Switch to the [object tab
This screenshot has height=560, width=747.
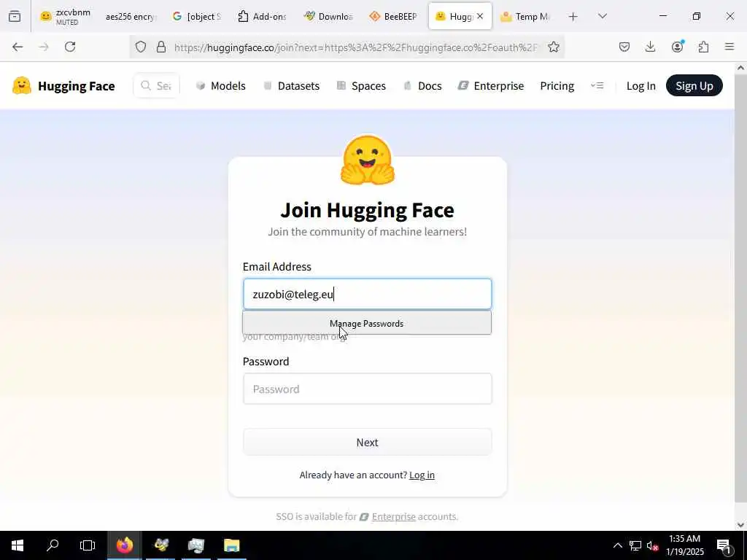[196, 17]
